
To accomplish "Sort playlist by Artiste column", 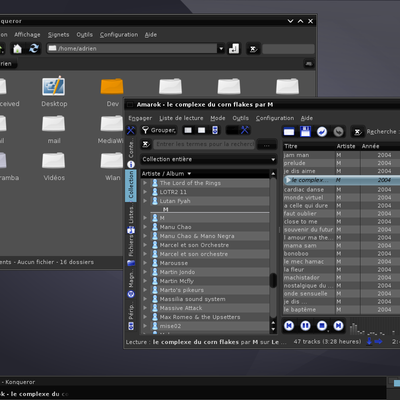I will pos(348,146).
